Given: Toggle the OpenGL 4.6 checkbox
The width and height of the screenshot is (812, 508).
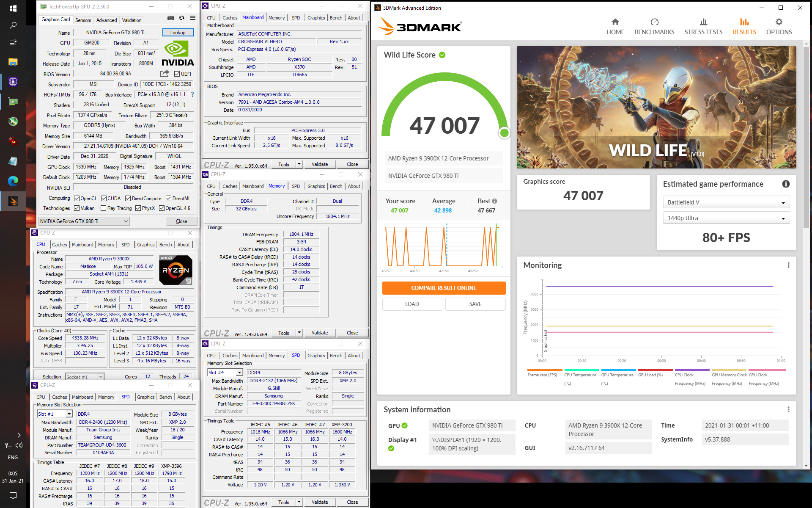Looking at the screenshot, I should (162, 208).
